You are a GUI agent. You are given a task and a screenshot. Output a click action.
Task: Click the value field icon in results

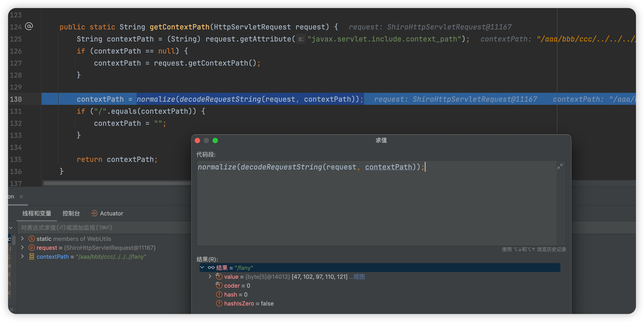coord(219,277)
